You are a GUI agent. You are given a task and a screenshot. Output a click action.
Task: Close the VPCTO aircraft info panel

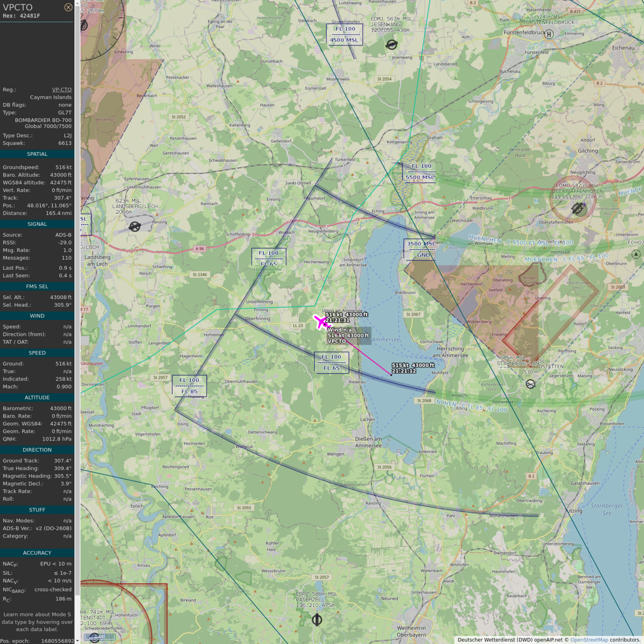[68, 7]
